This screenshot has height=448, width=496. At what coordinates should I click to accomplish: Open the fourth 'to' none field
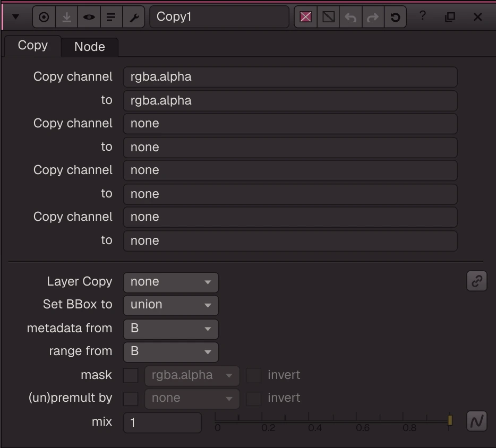click(290, 241)
